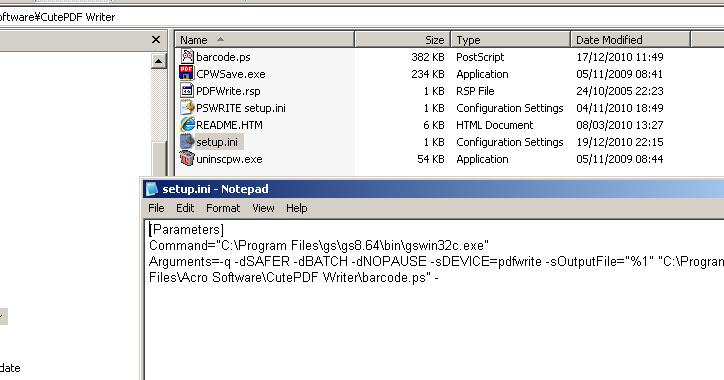The width and height of the screenshot is (724, 380).
Task: Click the Explorer address bar path
Action: tap(58, 17)
